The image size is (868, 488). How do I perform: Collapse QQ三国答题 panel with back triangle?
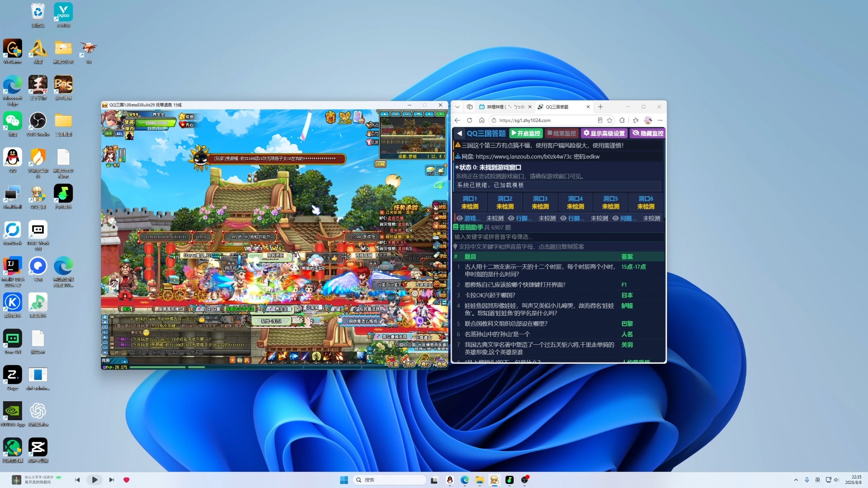point(459,133)
